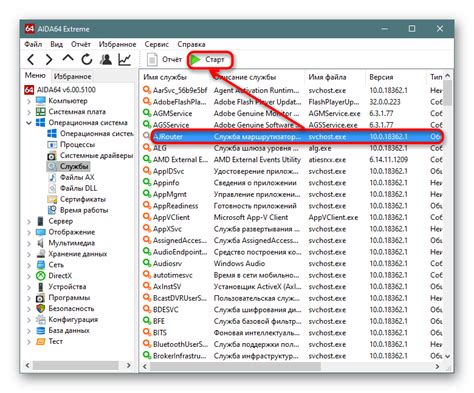The width and height of the screenshot is (474, 393).
Task: Click the Back navigation arrow icon
Action: click(31, 60)
